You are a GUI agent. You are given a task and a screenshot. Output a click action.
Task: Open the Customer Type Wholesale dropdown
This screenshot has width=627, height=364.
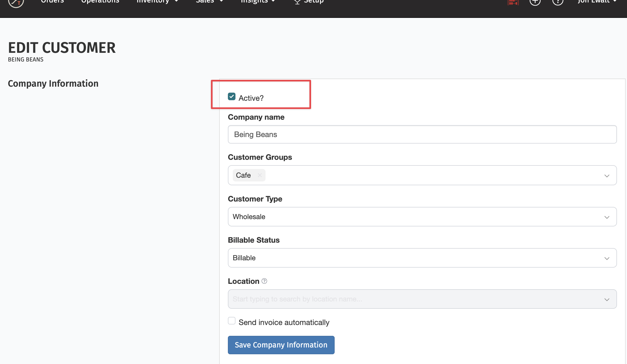coord(422,217)
